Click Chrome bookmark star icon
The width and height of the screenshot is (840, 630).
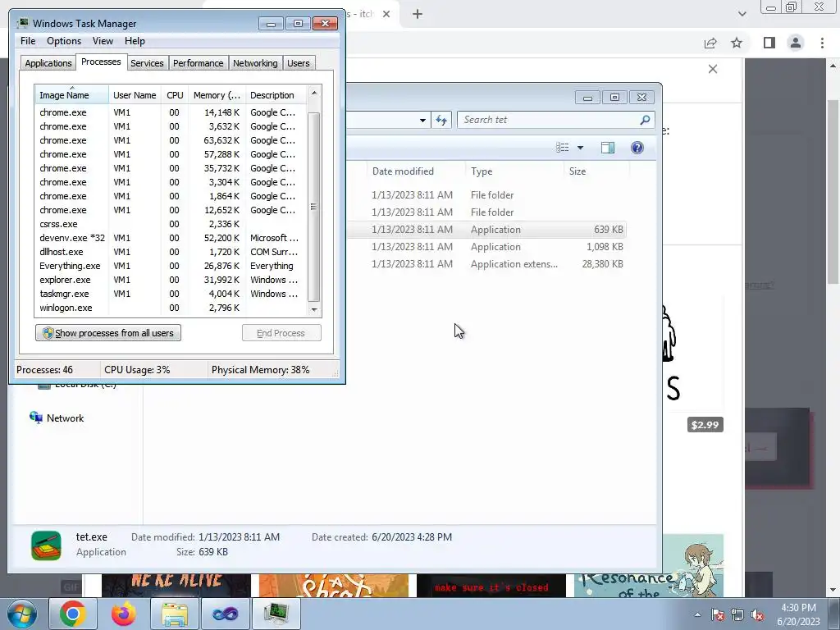(737, 43)
